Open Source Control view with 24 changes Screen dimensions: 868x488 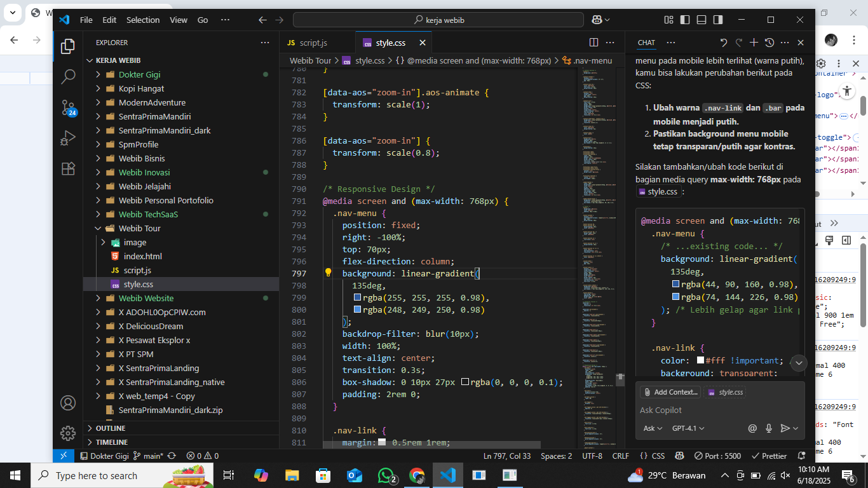click(x=68, y=107)
